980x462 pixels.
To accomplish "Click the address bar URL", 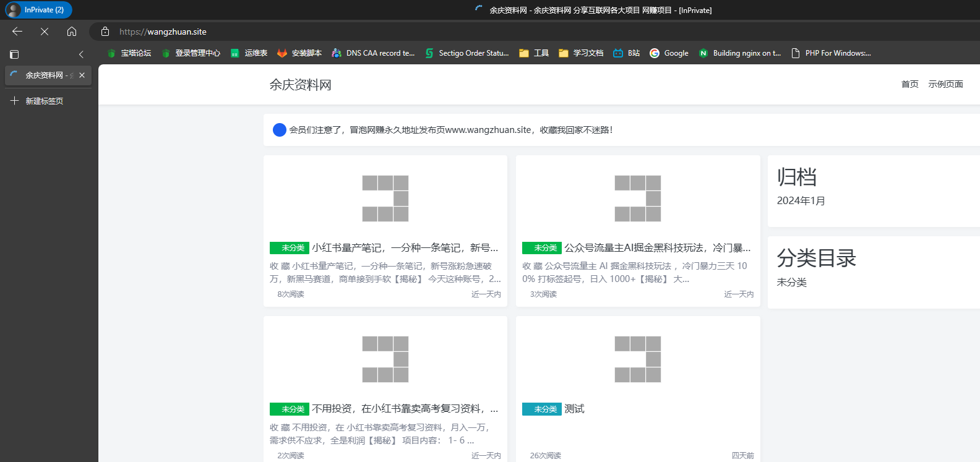I will (163, 32).
